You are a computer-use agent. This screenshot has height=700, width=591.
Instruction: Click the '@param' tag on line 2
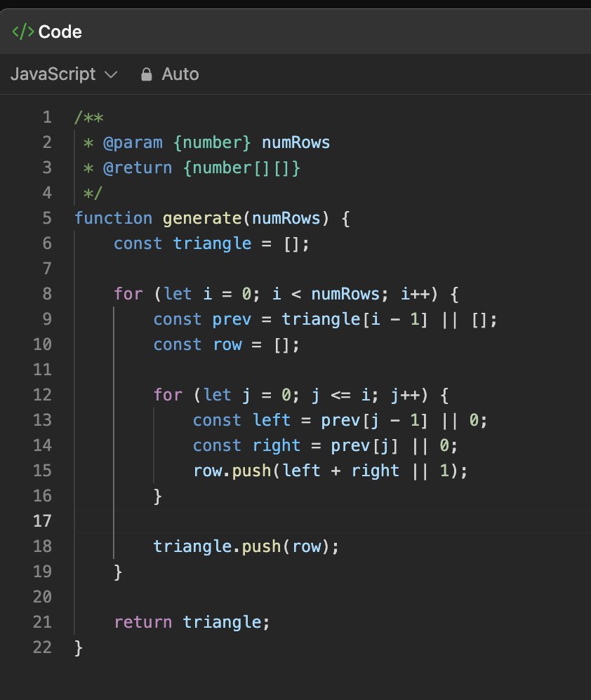click(x=133, y=143)
